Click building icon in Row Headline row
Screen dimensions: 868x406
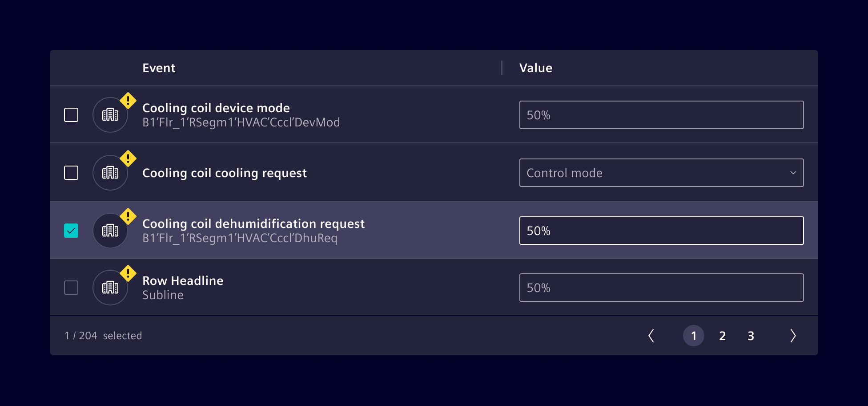tap(110, 288)
